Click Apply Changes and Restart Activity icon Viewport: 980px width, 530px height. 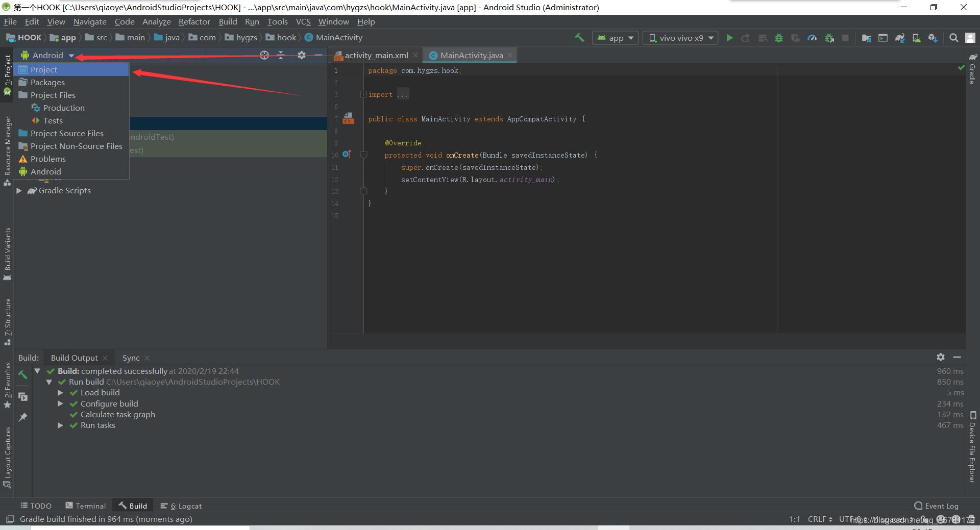[746, 38]
